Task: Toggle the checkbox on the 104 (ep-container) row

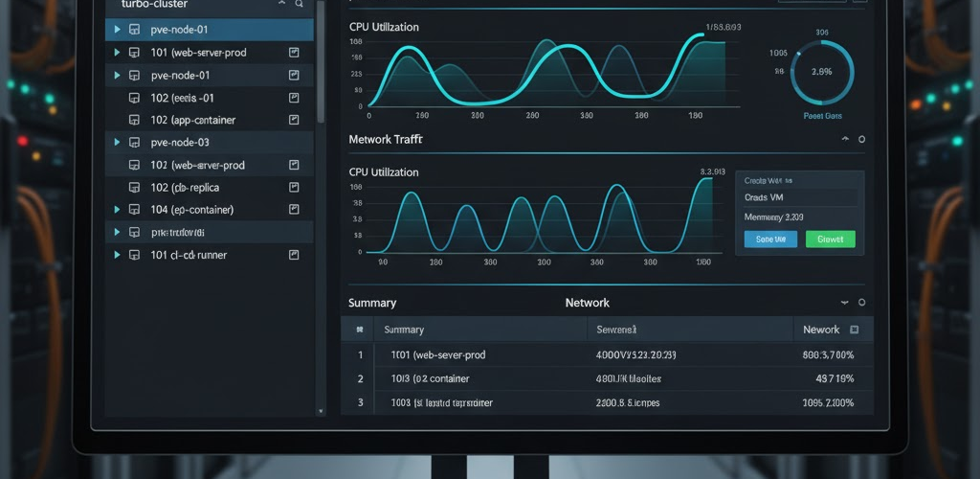Action: click(x=294, y=210)
